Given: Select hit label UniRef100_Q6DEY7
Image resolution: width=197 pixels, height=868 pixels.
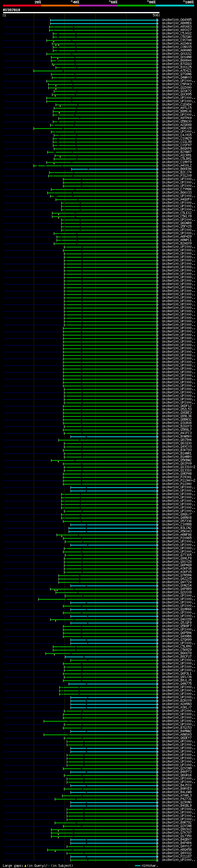Looking at the screenshot, I should (177, 738).
